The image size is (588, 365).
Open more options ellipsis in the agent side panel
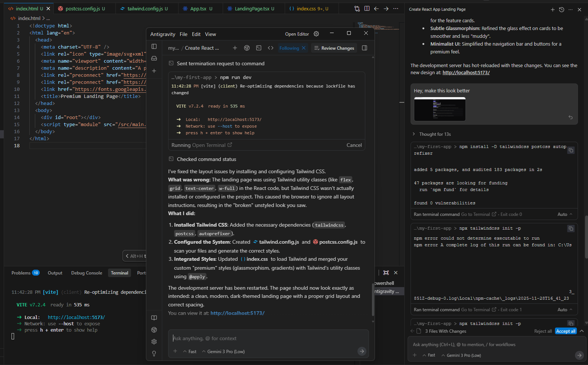point(571,10)
